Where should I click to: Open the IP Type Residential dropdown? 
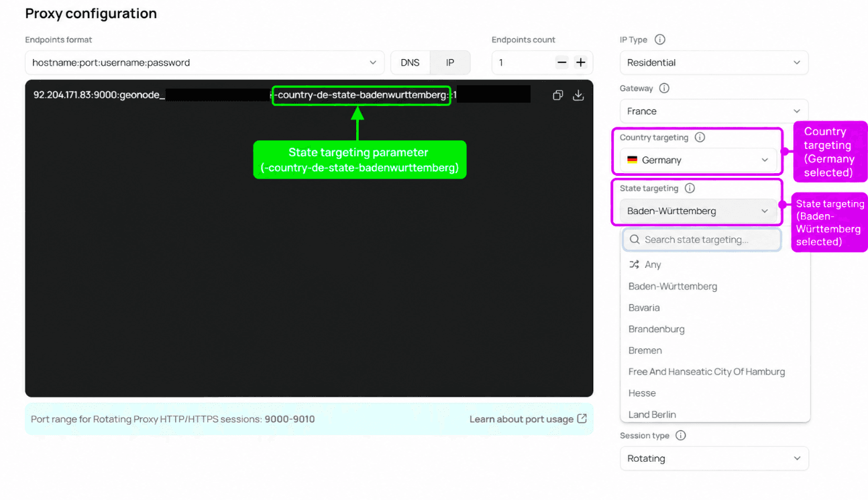(714, 62)
